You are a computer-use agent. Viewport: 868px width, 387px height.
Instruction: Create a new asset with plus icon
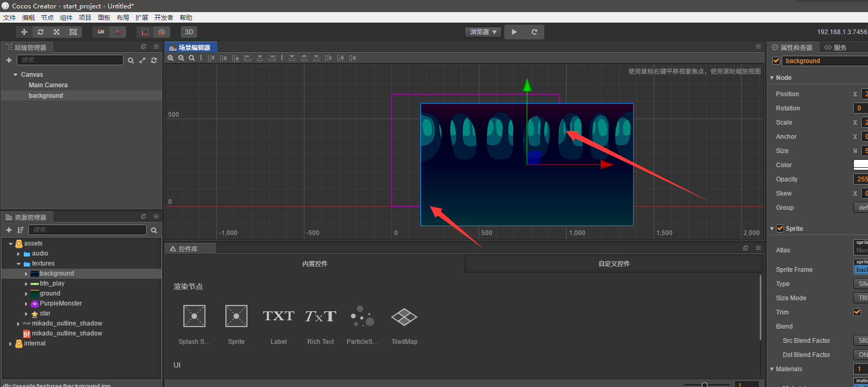coord(9,230)
